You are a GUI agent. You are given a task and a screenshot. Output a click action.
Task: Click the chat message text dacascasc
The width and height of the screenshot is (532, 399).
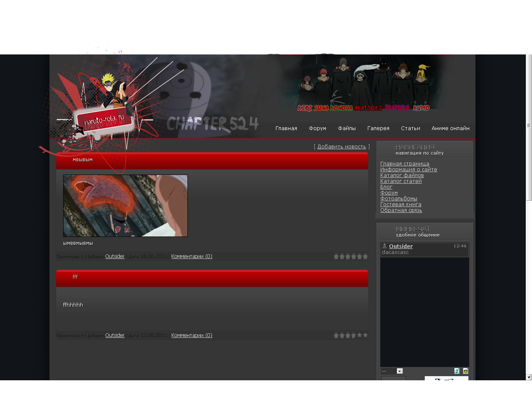click(x=395, y=252)
